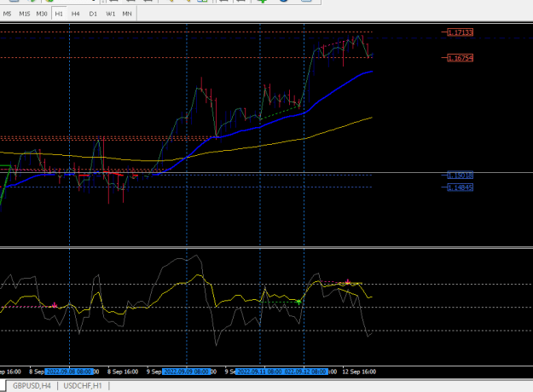Switch chart to M15 timeframe
The image size is (533, 392).
click(x=25, y=14)
